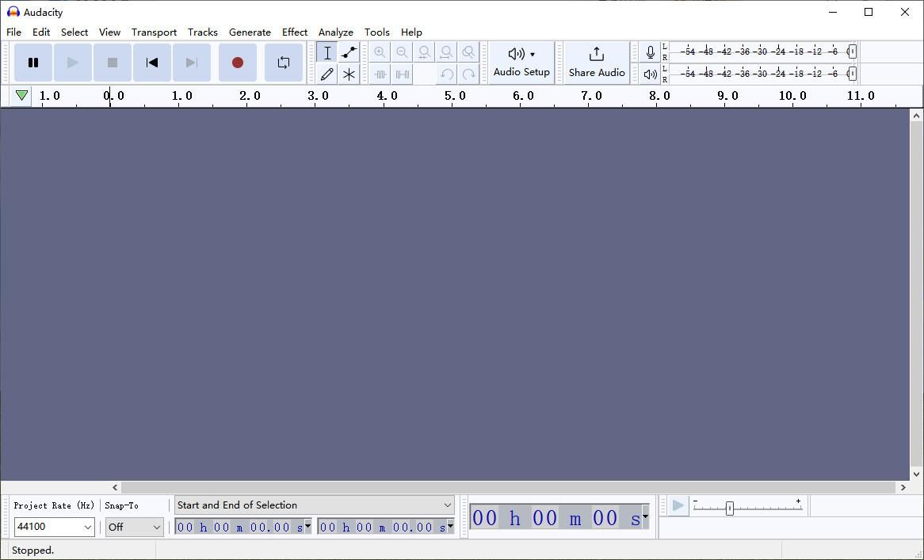Select the Envelope tool
The width and height of the screenshot is (924, 560).
[349, 52]
